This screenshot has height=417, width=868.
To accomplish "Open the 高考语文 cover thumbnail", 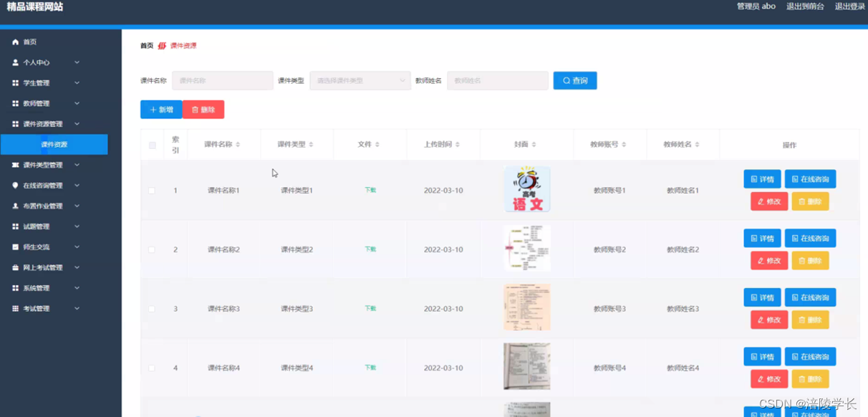I will (x=527, y=190).
